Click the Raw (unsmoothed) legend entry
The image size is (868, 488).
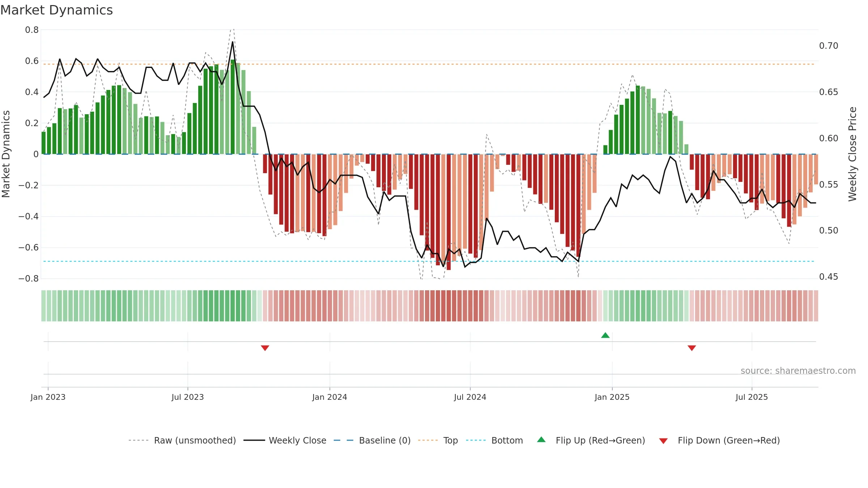(182, 440)
